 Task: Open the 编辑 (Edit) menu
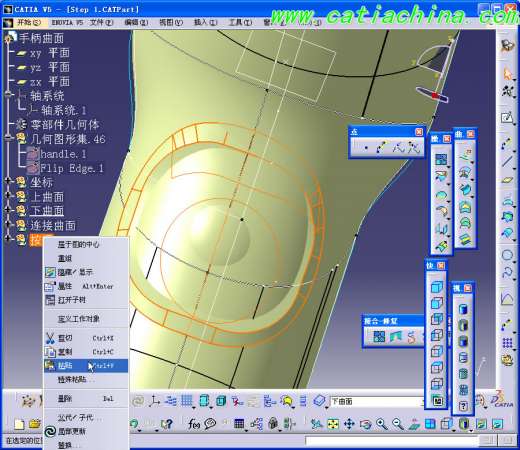[x=136, y=23]
